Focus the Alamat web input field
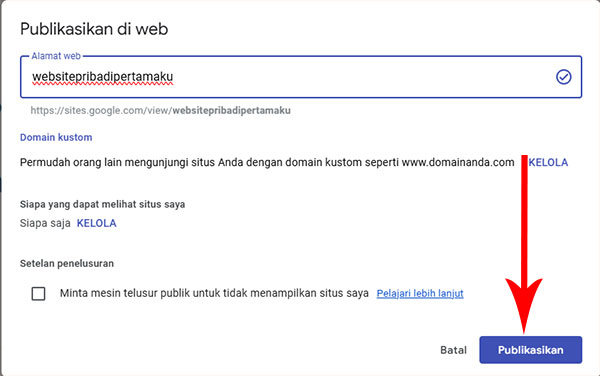Viewport: 600px width, 376px height. [301, 77]
